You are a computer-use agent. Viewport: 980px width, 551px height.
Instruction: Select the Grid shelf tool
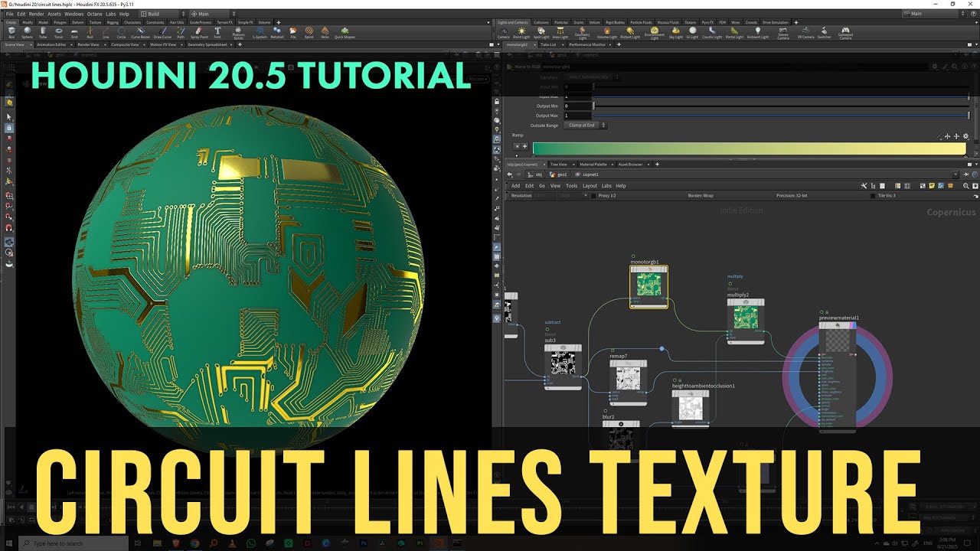point(74,33)
